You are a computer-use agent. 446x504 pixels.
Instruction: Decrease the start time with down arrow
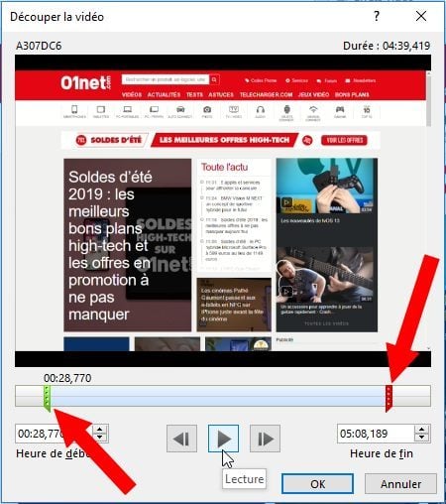(x=100, y=438)
